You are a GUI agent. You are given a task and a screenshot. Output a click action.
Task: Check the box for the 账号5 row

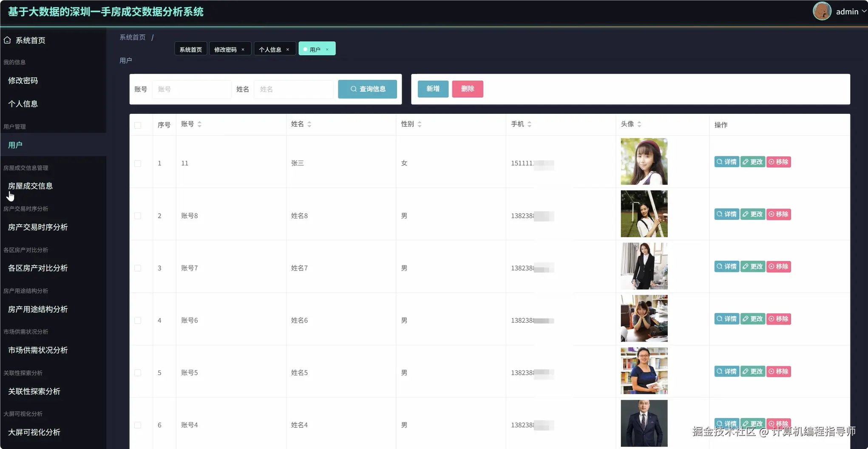tap(138, 373)
